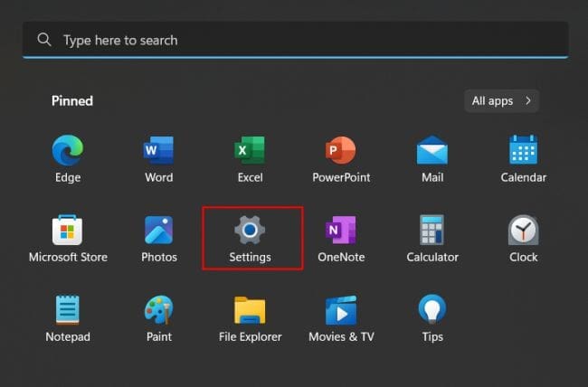Open the Calendar app icon
Screen dimensions: 588x387
point(524,149)
